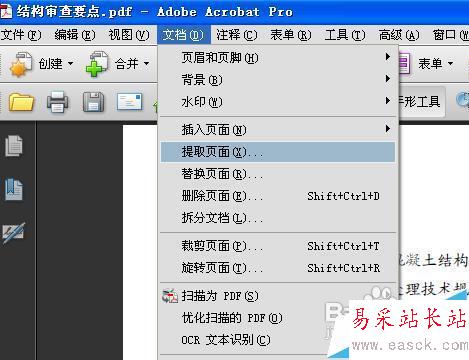Open the 表单(R) menu
This screenshot has height=360, width=469.
tap(291, 35)
